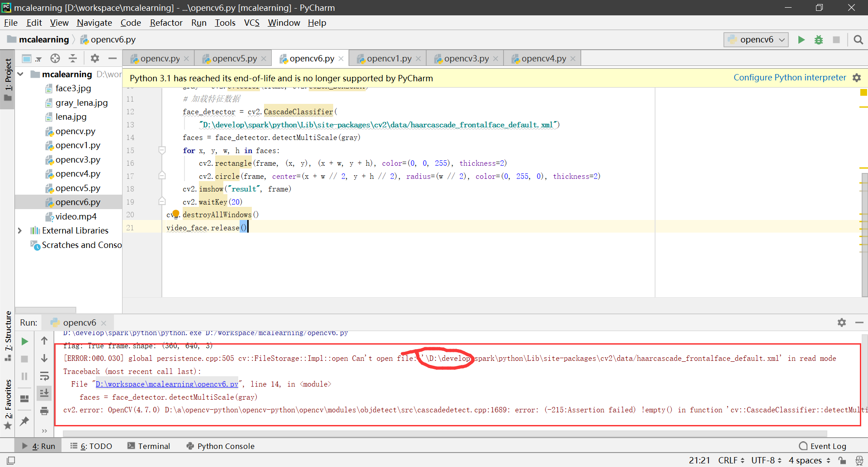The height and width of the screenshot is (467, 868).
Task: Collapse all nodes in the Project tree
Action: point(72,58)
